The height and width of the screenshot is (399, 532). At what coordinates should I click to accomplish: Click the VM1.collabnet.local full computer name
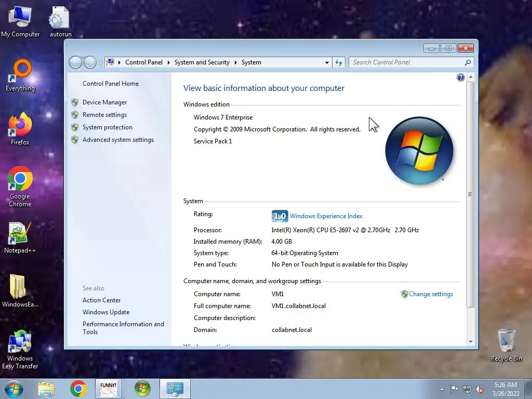point(299,306)
